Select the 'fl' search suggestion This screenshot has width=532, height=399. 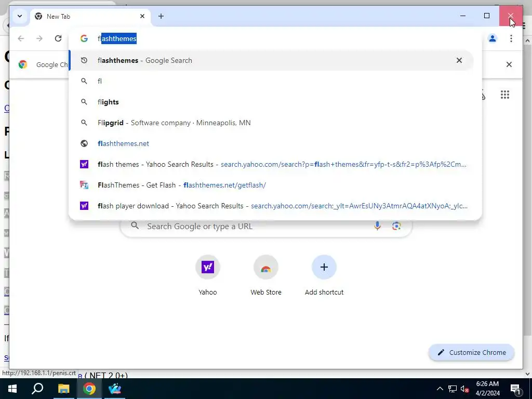[271, 81]
